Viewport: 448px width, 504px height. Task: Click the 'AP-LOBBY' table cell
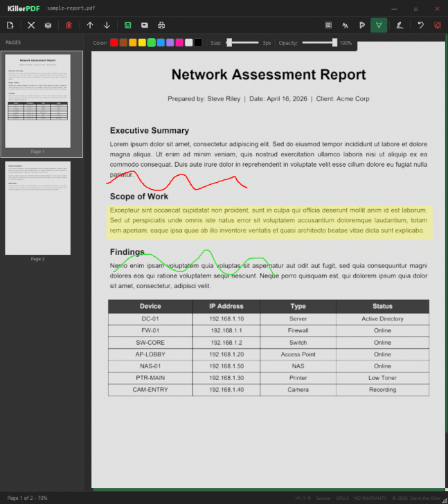150,354
